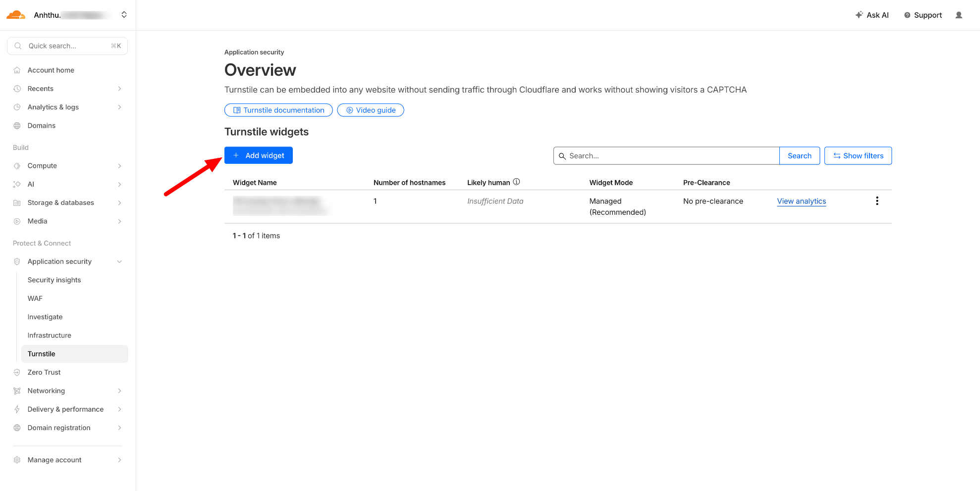Open the widget row three-dot menu

[877, 201]
